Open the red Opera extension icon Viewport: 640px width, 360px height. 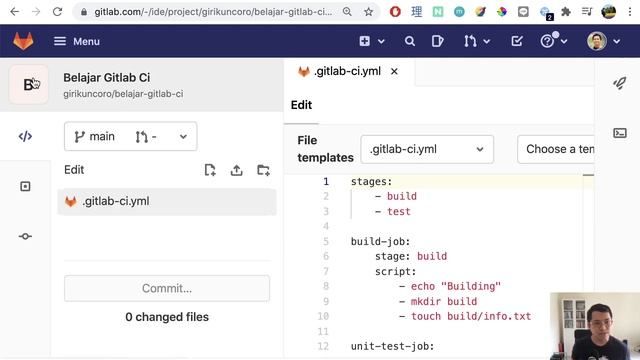pos(395,12)
